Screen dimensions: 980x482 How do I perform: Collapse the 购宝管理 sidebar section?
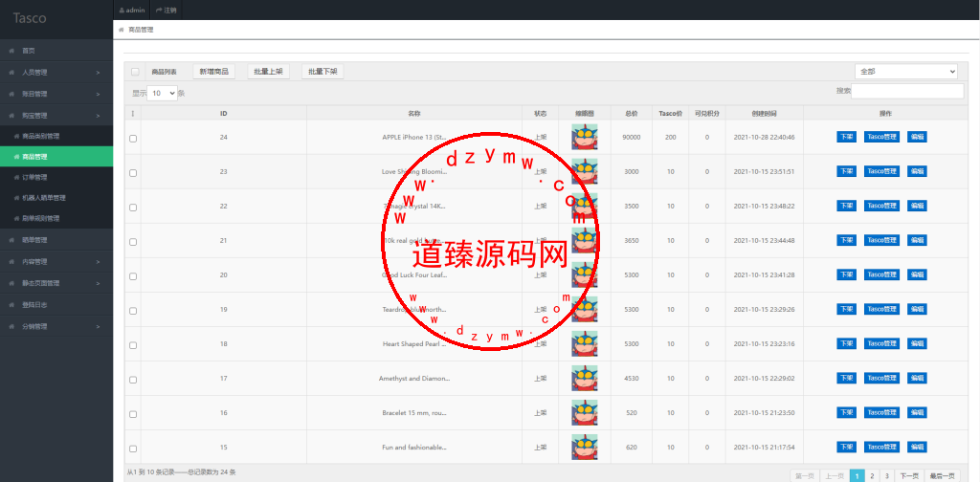coord(56,116)
